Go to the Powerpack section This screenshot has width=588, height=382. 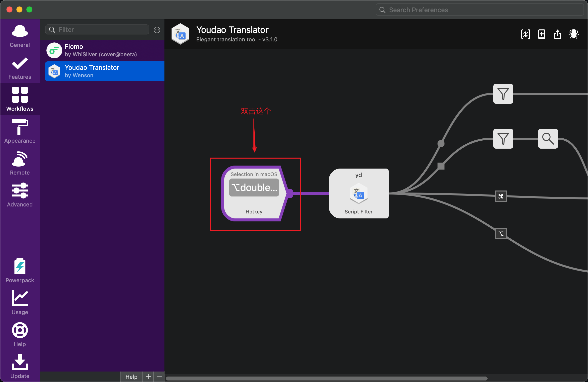(x=20, y=271)
